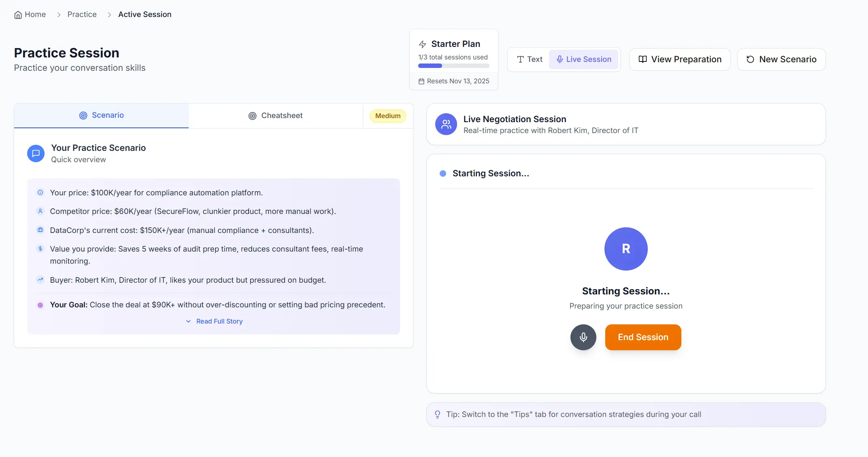Generate a New Scenario
868x457 pixels.
pyautogui.click(x=781, y=59)
